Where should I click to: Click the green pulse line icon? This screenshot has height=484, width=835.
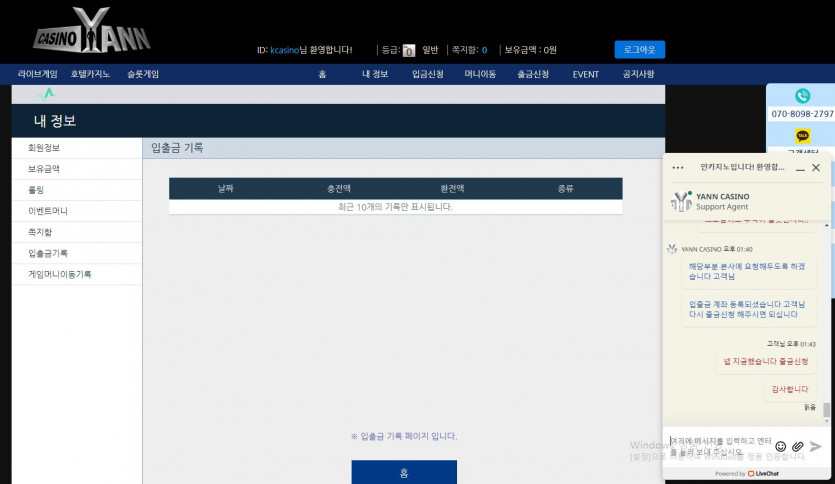point(46,95)
